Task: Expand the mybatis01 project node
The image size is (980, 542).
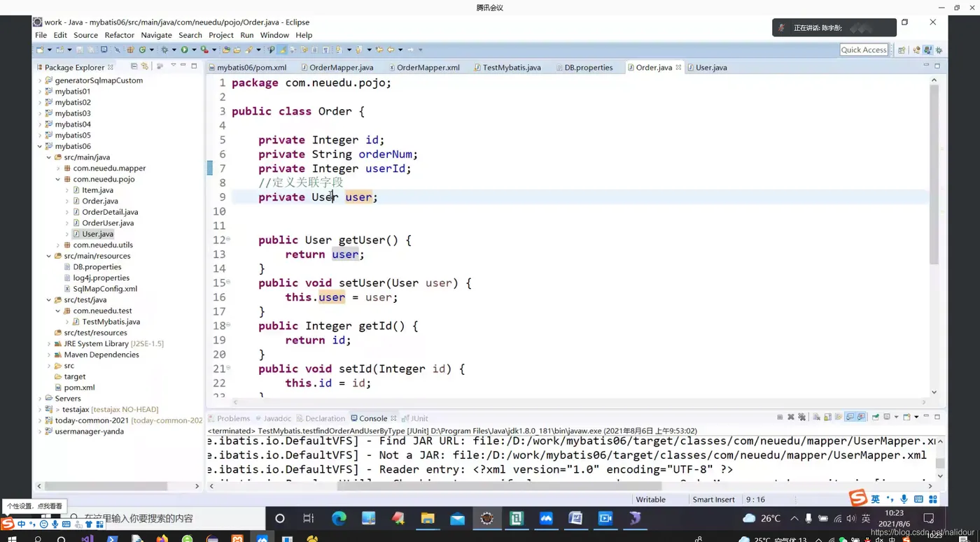Action: tap(40, 91)
